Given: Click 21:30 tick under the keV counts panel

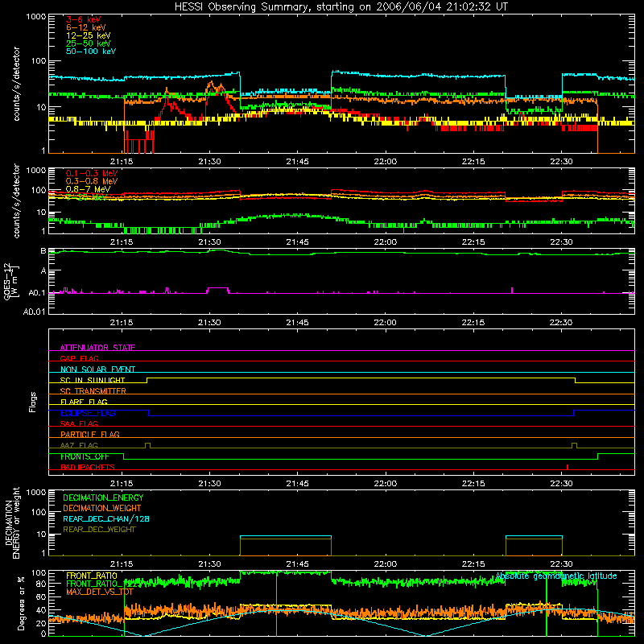Looking at the screenshot, I should (x=209, y=161).
